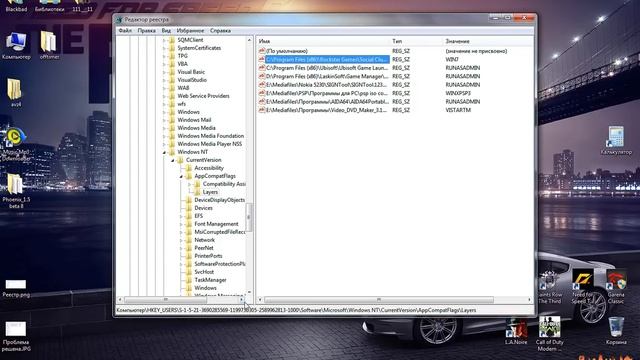Click the Font Management folder icon
640x360 pixels.
[x=189, y=224]
